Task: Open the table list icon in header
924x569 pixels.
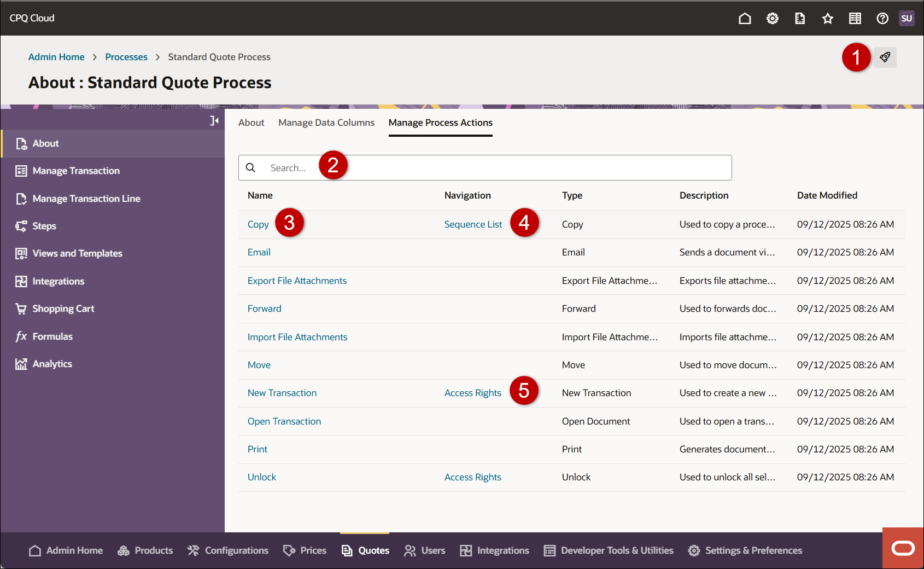Action: coord(855,19)
